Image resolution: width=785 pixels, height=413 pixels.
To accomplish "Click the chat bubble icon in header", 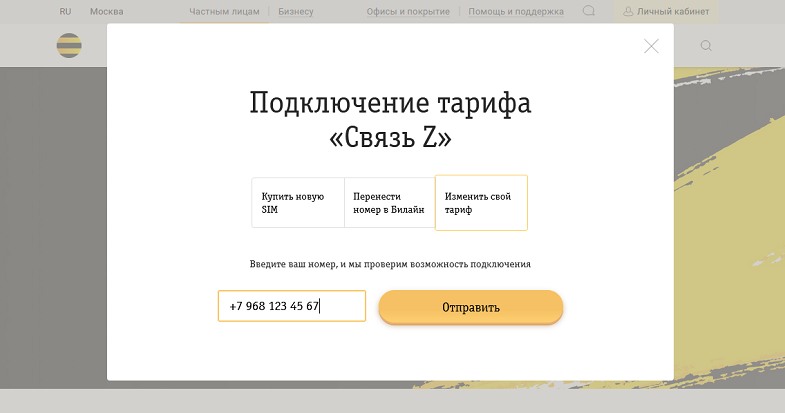I will pos(589,11).
